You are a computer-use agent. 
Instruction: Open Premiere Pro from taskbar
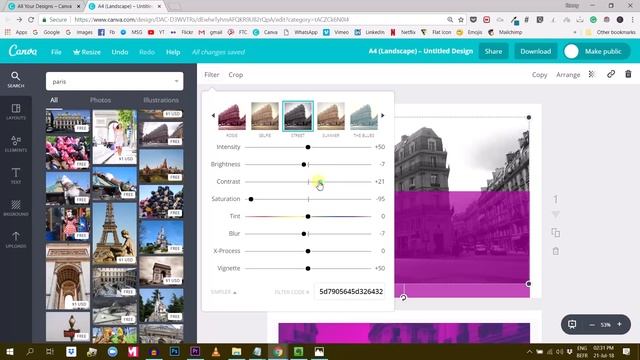click(x=195, y=351)
